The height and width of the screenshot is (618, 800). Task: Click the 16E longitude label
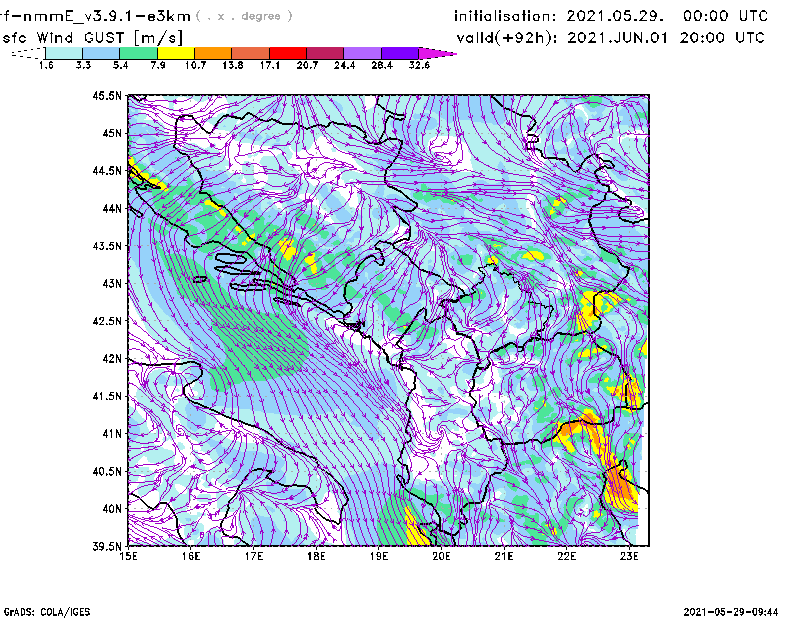pos(191,556)
